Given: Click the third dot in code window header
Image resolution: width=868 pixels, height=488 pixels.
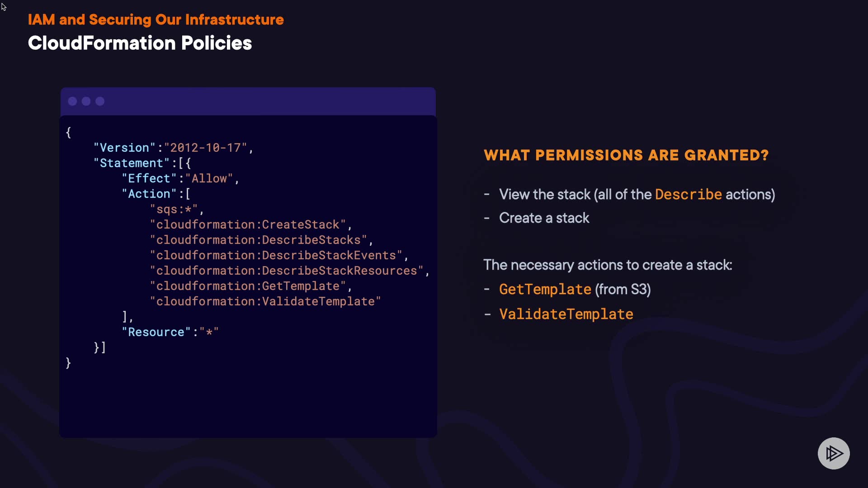Looking at the screenshot, I should coord(100,101).
